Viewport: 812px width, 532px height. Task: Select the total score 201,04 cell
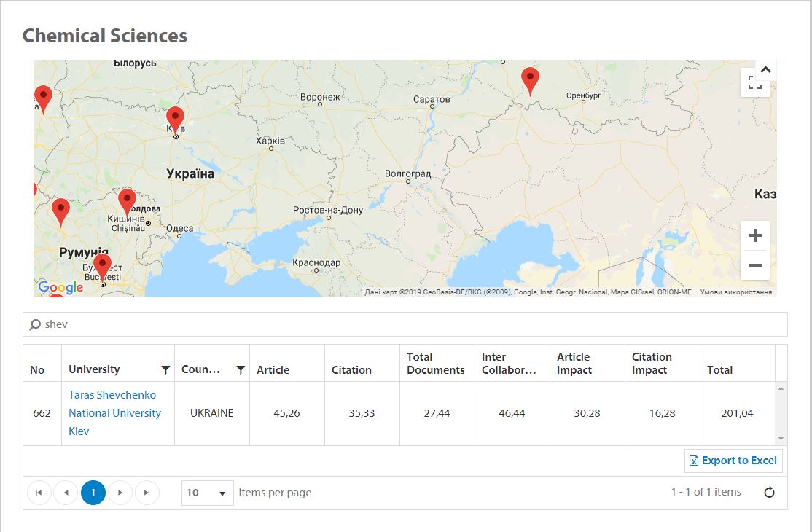(x=738, y=413)
